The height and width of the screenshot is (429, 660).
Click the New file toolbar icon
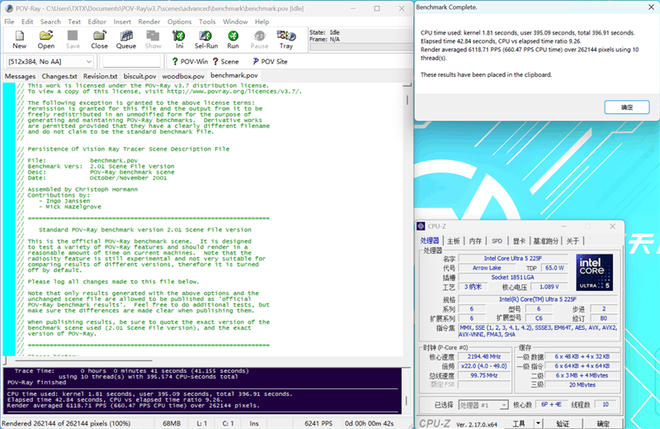pyautogui.click(x=19, y=39)
